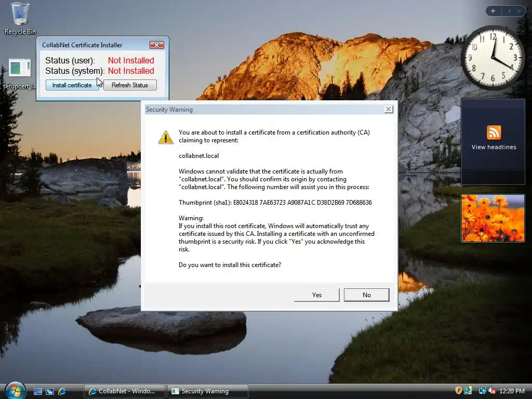Click CollabNet Certificate Installer title text

[82, 45]
